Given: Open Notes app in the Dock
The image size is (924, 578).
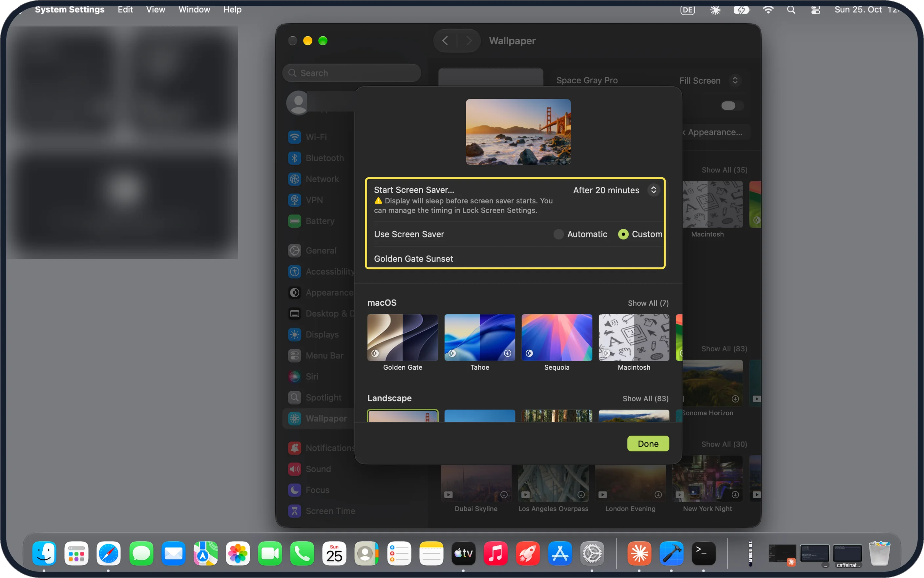Looking at the screenshot, I should point(431,553).
